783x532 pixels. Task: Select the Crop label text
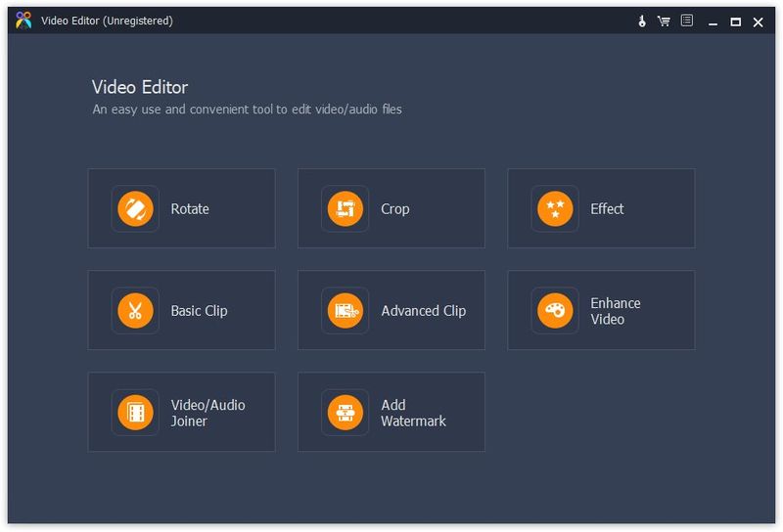click(395, 209)
